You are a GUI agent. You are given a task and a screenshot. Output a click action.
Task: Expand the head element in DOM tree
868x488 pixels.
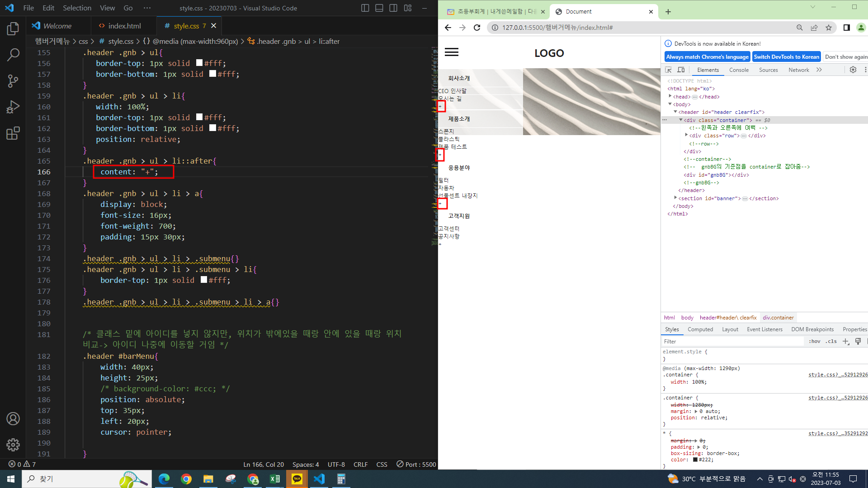[x=670, y=96]
